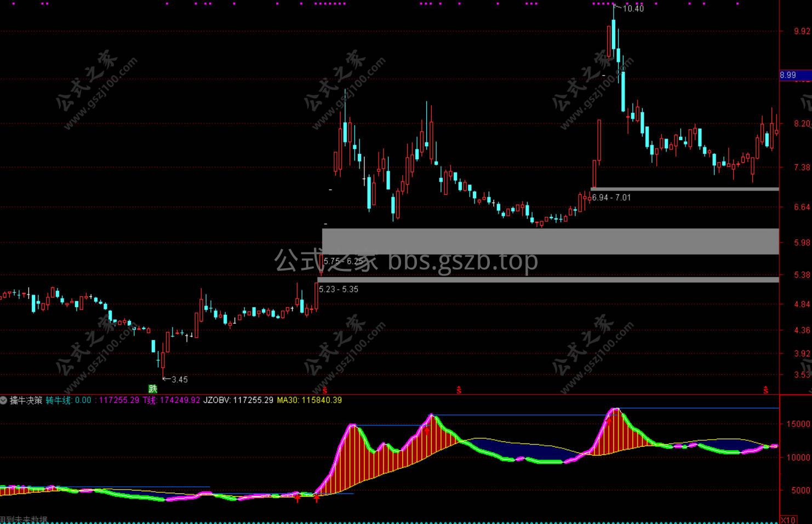Image resolution: width=812 pixels, height=524 pixels.
Task: Click the MA30: 115840.39 readout
Action: [309, 400]
